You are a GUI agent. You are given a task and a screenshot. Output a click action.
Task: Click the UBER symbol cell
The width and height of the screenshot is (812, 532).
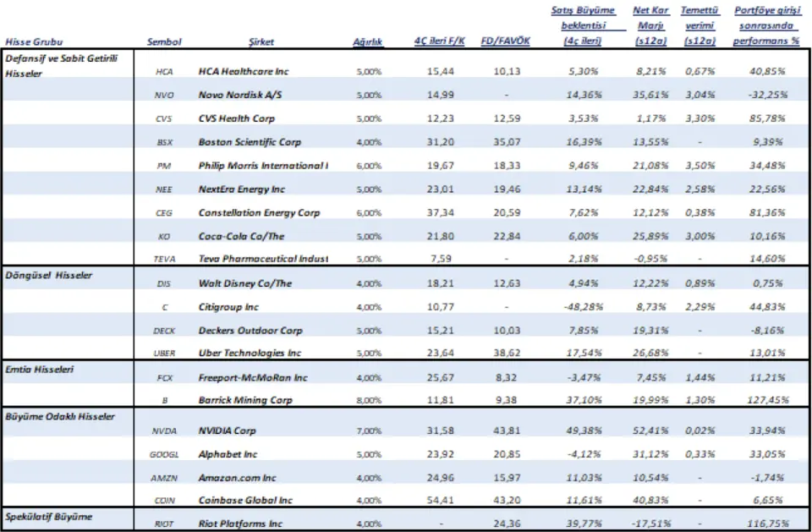[x=165, y=353]
